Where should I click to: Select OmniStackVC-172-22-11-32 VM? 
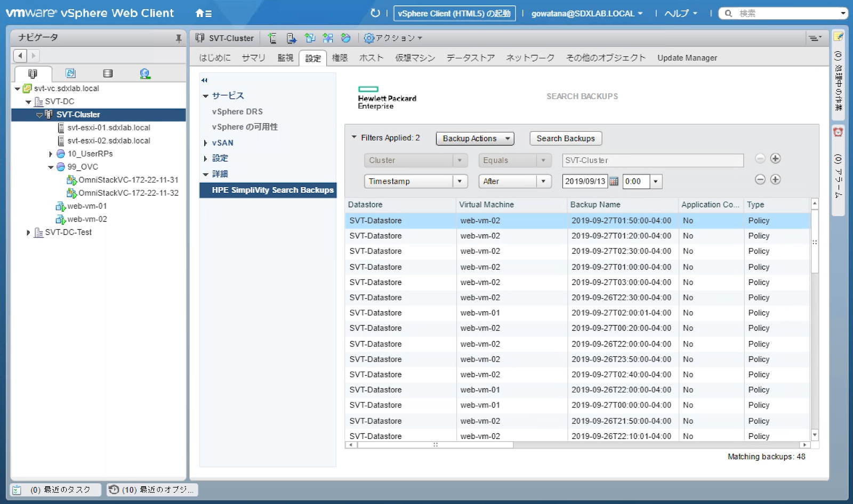click(x=128, y=193)
